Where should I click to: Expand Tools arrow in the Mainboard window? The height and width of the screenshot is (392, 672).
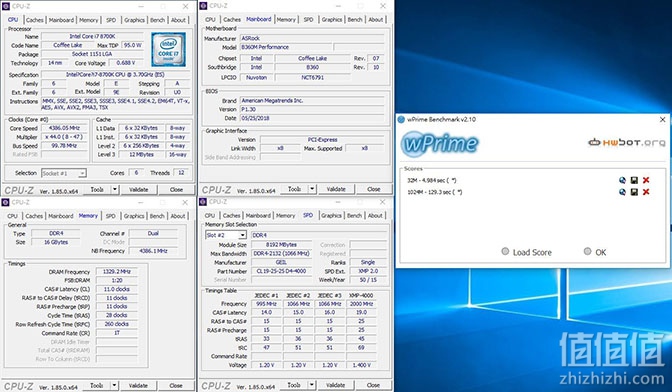[312, 189]
